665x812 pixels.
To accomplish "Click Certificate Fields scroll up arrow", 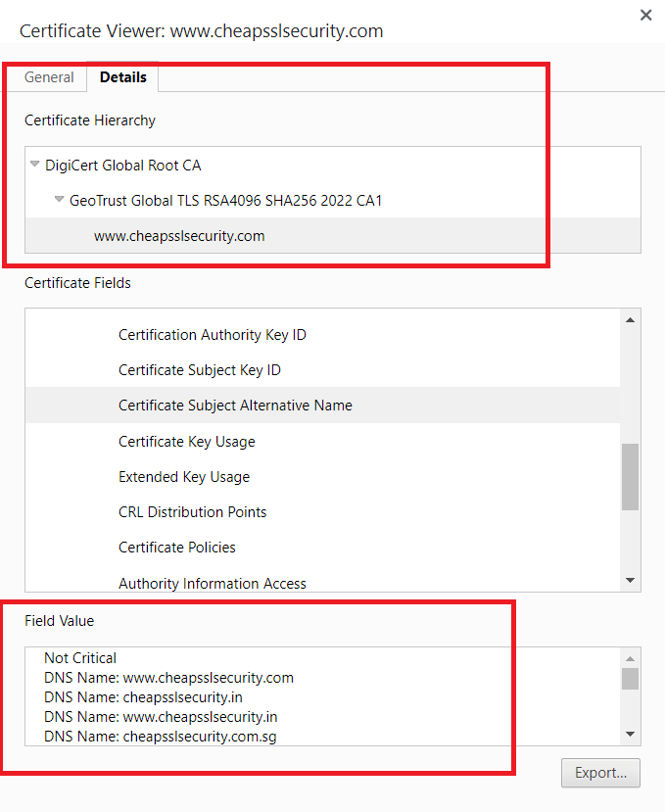I will click(x=630, y=320).
